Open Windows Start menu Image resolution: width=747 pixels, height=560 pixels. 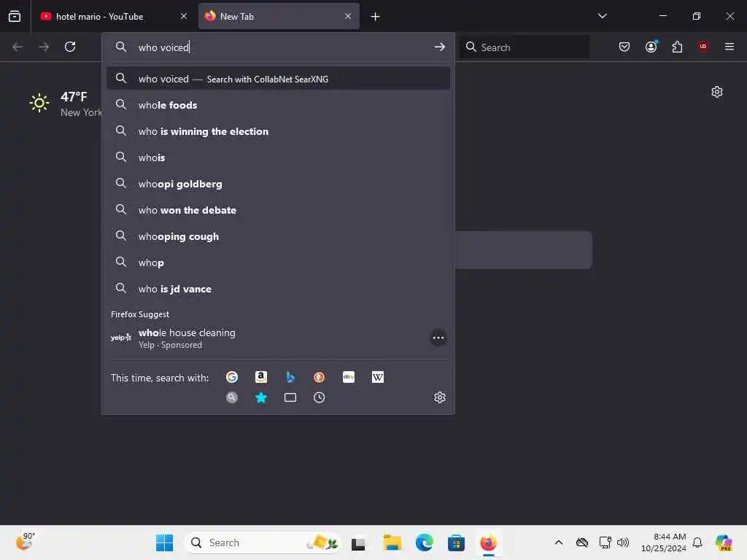pyautogui.click(x=164, y=542)
